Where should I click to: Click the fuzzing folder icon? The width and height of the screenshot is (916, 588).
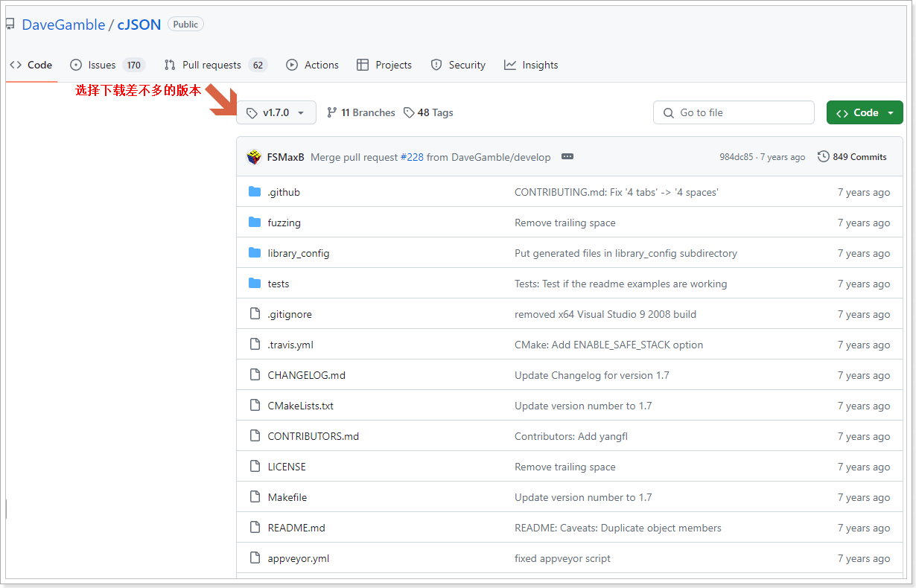pos(255,223)
